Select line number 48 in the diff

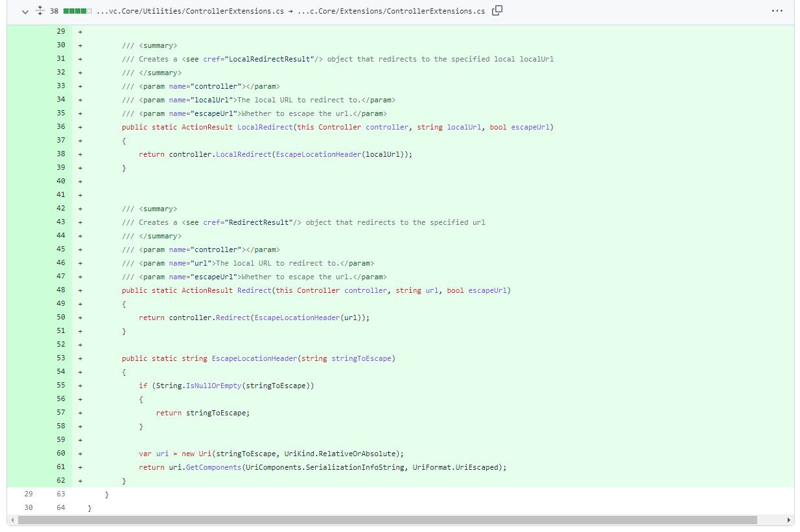[61, 290]
